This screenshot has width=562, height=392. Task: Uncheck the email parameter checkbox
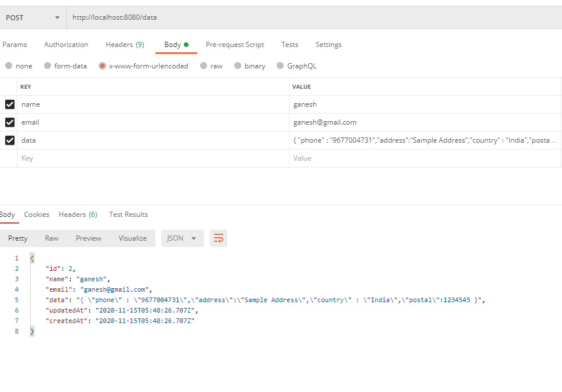tap(9, 122)
